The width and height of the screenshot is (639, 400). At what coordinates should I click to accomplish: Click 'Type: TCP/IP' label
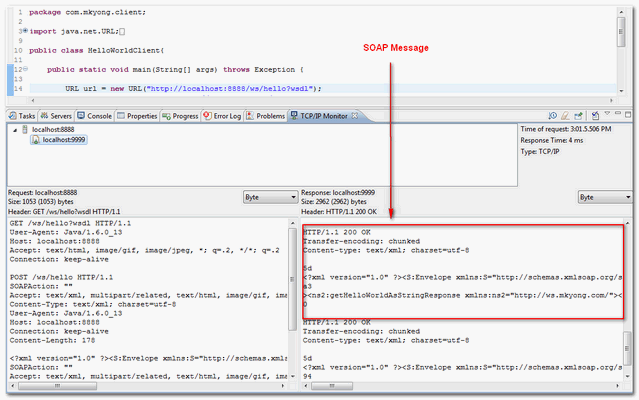540,152
